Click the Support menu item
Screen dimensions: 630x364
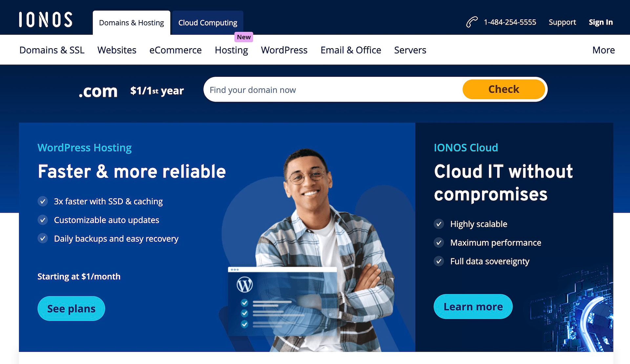tap(563, 23)
